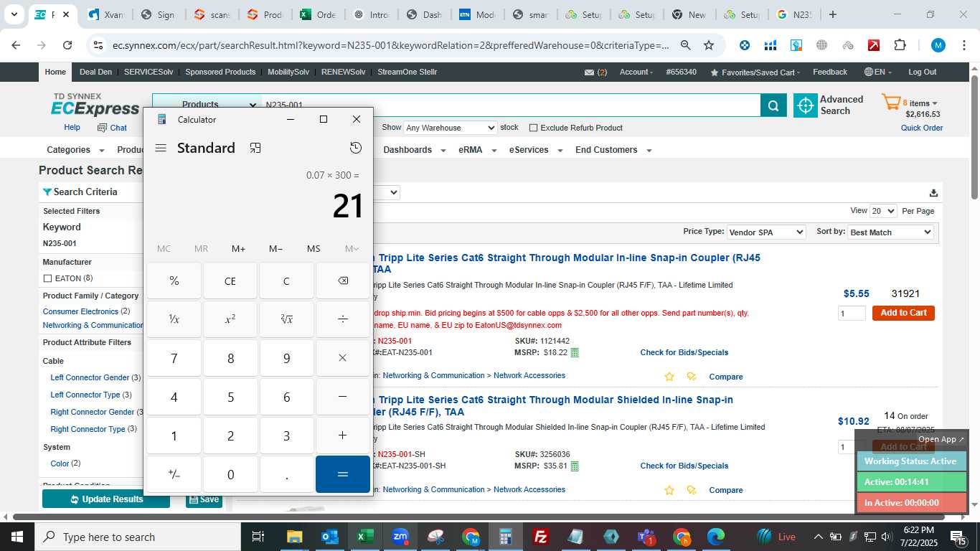Check Exclude Refurb Product checkbox
The image size is (980, 551).
[533, 128]
